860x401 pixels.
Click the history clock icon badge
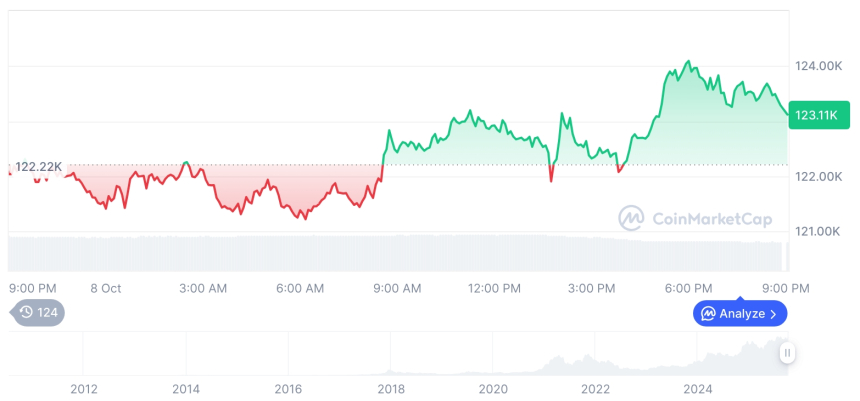(27, 313)
